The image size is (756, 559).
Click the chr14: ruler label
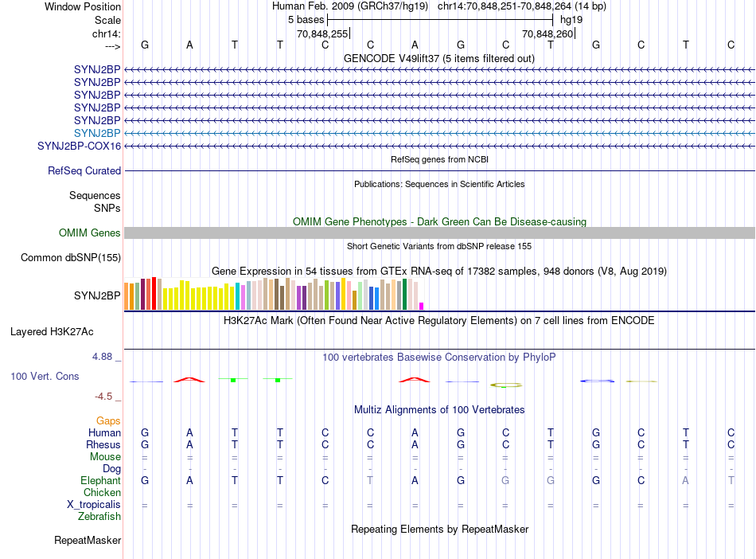click(x=107, y=33)
